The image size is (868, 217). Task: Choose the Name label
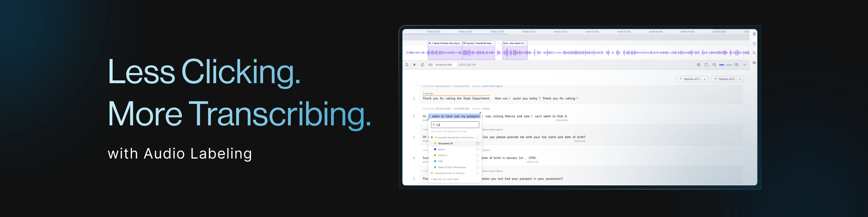(x=455, y=149)
